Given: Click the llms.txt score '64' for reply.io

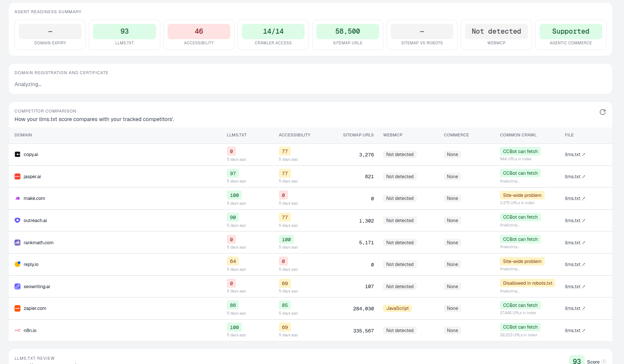Looking at the screenshot, I should coord(233,261).
